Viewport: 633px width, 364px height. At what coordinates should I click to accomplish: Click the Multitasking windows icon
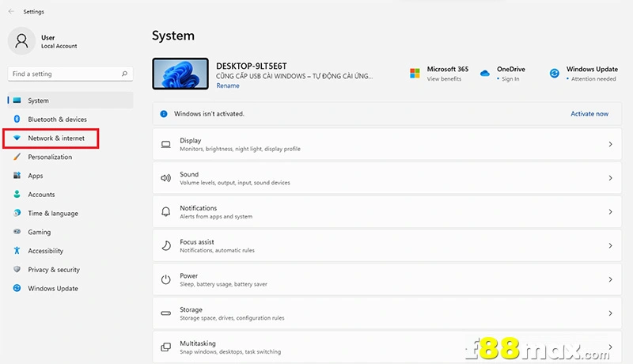point(166,347)
